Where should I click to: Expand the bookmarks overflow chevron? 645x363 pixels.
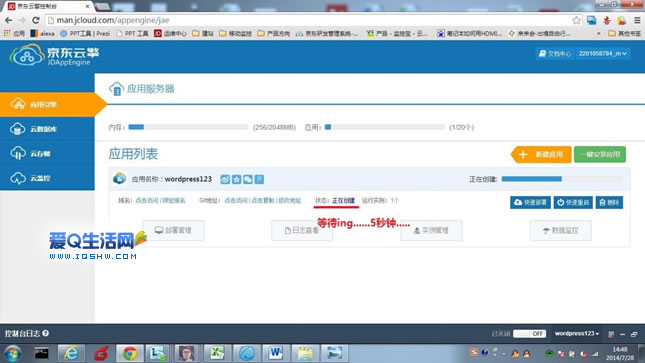tap(599, 33)
